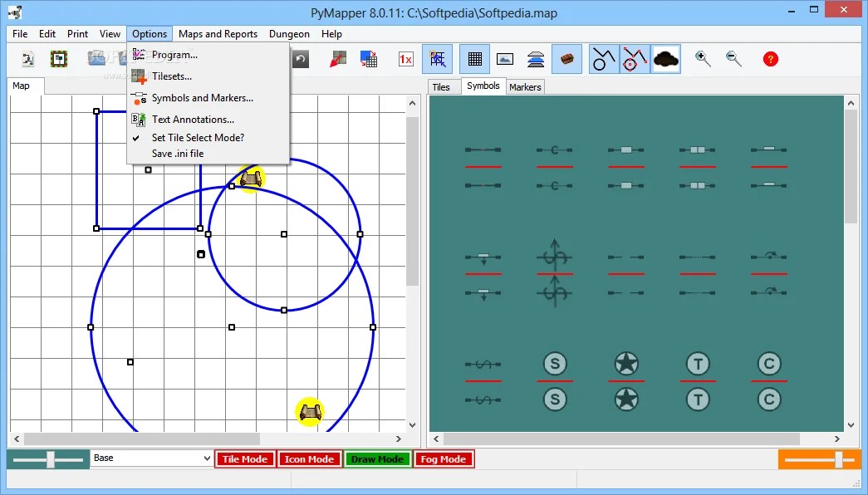Viewport: 868px width, 495px height.
Task: Click the symbols panel horizontal scrollbar left arrow
Action: point(436,439)
